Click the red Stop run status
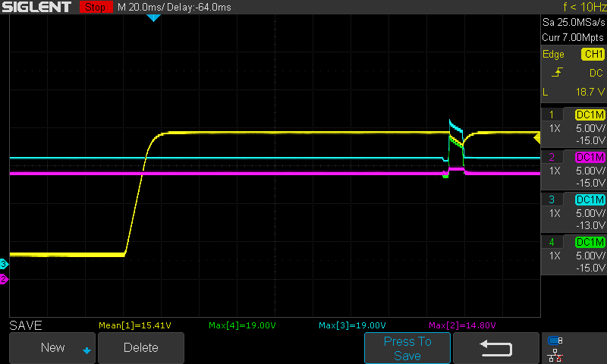Viewport: 607px width, 364px height. (96, 7)
